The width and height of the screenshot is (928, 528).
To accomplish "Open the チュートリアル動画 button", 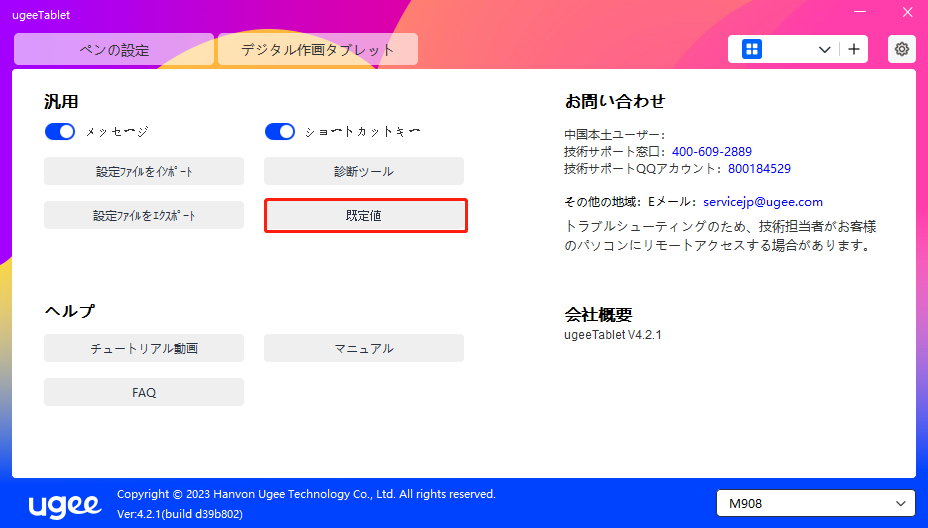I will point(144,348).
